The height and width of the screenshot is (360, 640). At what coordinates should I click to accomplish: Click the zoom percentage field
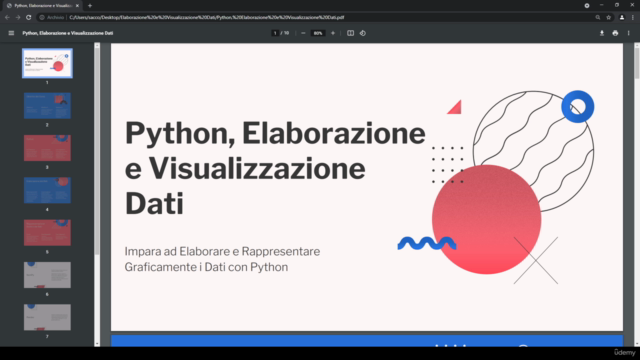click(318, 33)
